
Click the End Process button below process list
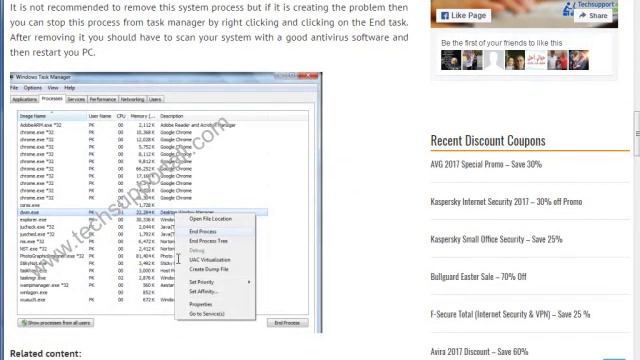[x=287, y=323]
